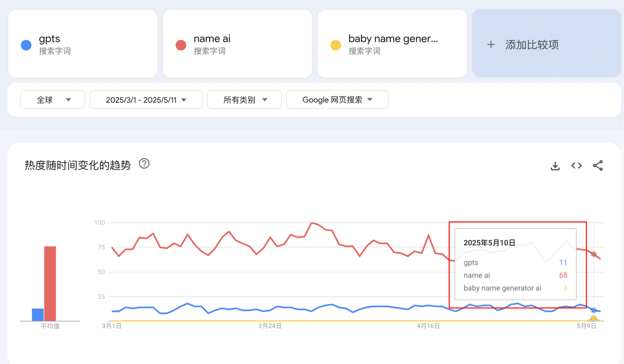
Task: Click the red average bar for name ai
Action: point(50,284)
